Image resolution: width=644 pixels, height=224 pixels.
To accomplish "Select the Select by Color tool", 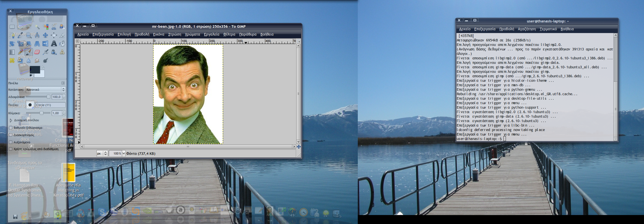I will pyautogui.click(x=46, y=27).
